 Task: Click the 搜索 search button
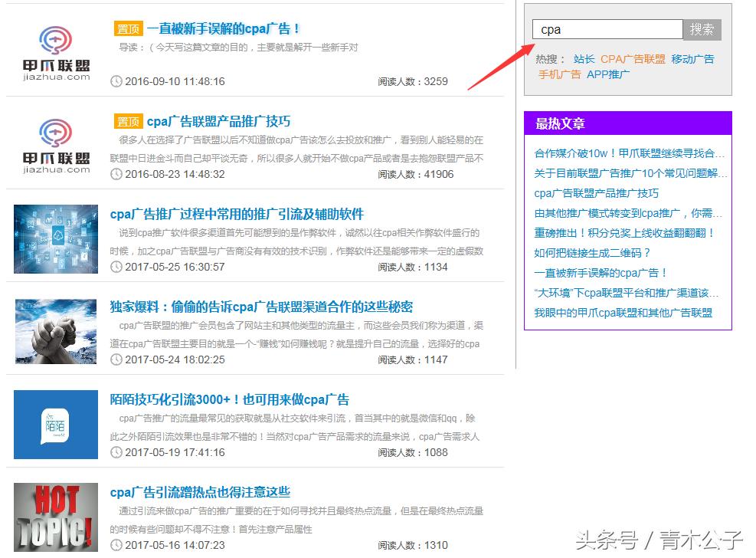(x=702, y=29)
